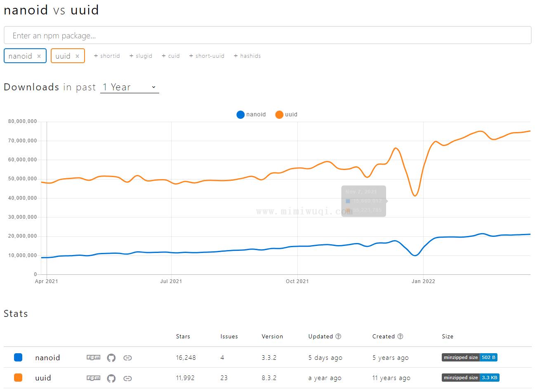Click the 'Jul 2021' x-axis label
Screen dimensions: 535x392
pos(171,281)
